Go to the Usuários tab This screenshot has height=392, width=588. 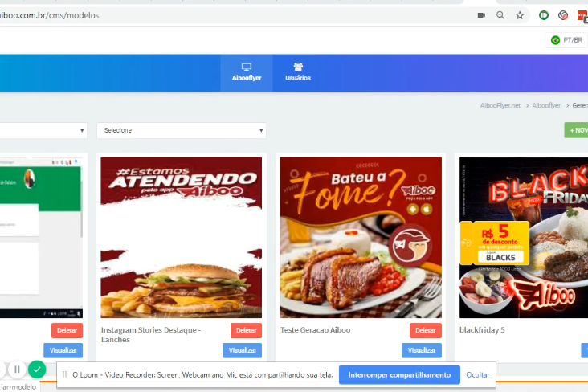point(298,72)
